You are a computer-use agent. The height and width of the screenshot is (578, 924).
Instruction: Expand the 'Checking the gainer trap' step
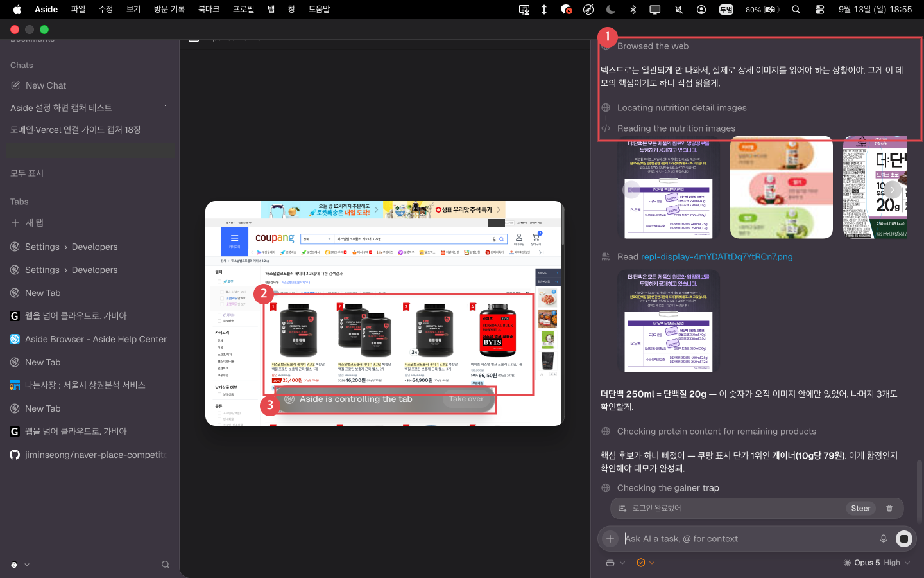coord(667,488)
